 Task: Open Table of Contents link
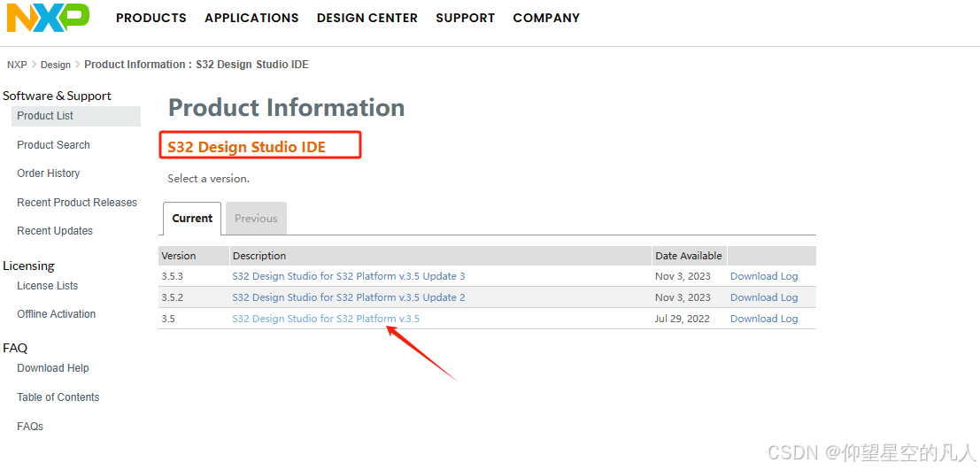58,397
